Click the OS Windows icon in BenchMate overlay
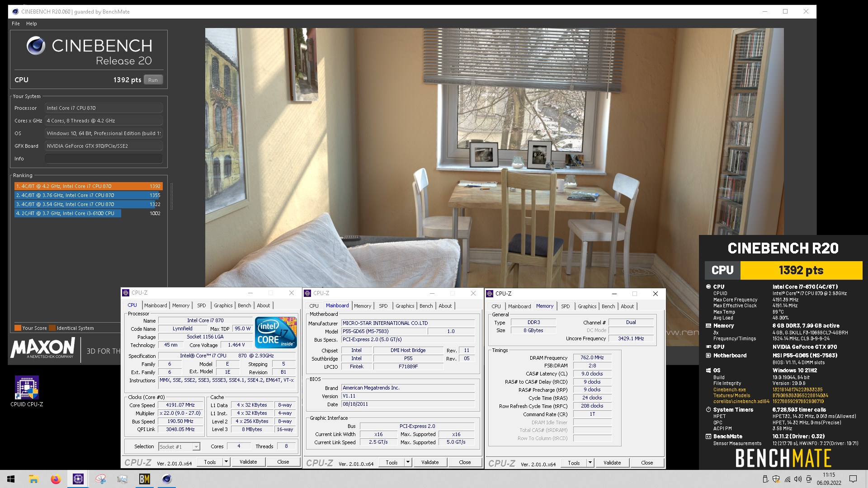The image size is (868, 488). 708,370
